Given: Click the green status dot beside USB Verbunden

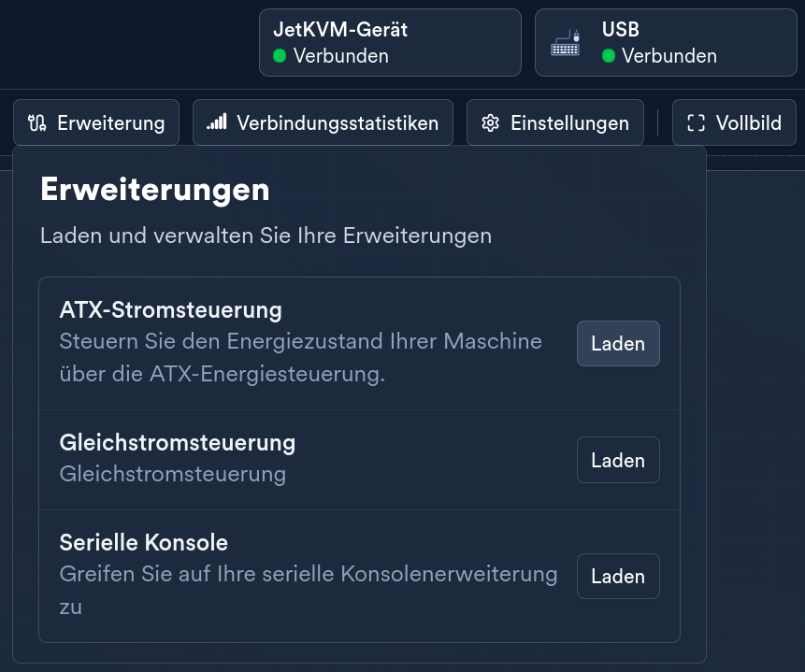Looking at the screenshot, I should coord(609,56).
